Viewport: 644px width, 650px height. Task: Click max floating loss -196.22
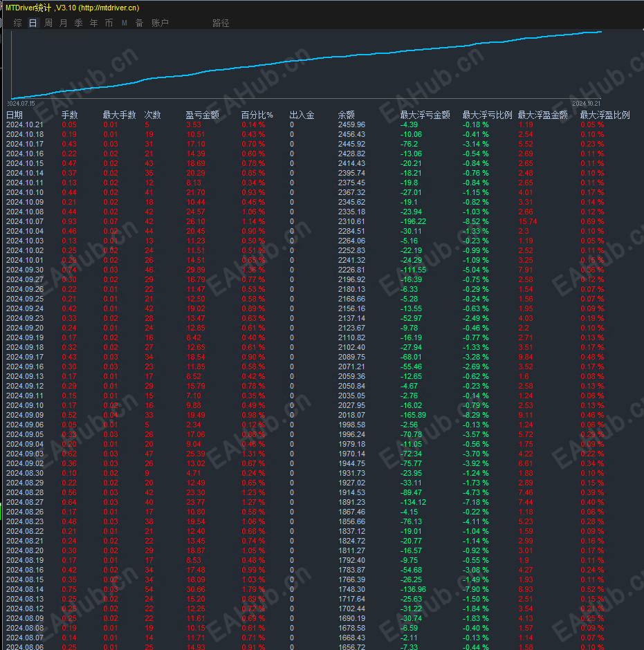pos(413,221)
